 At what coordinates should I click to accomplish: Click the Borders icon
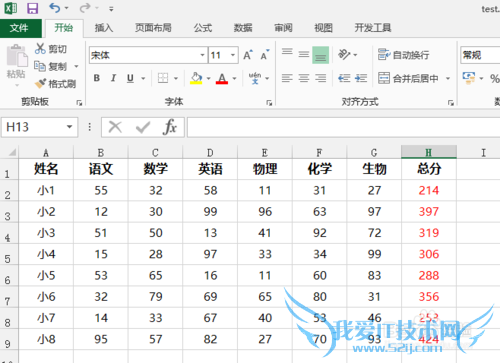click(x=163, y=78)
